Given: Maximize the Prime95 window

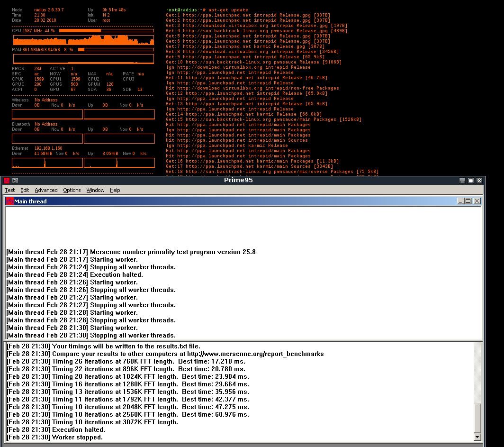Looking at the screenshot, I should pos(471,181).
